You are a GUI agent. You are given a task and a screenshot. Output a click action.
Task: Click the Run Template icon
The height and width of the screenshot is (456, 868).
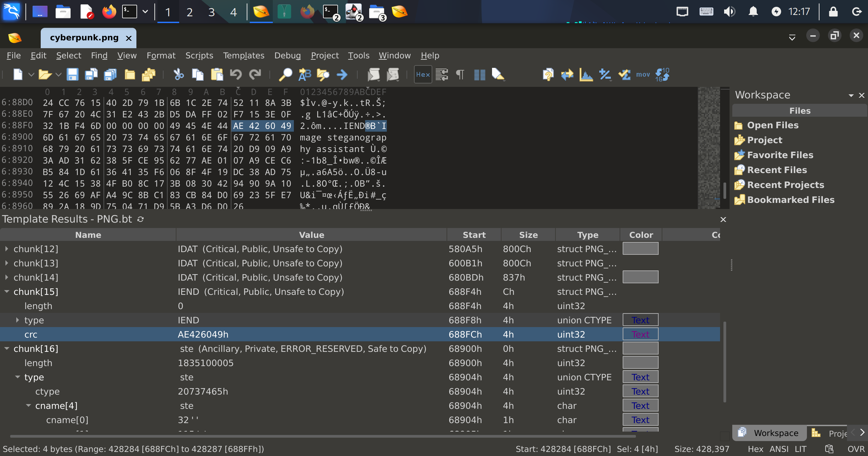coord(393,74)
